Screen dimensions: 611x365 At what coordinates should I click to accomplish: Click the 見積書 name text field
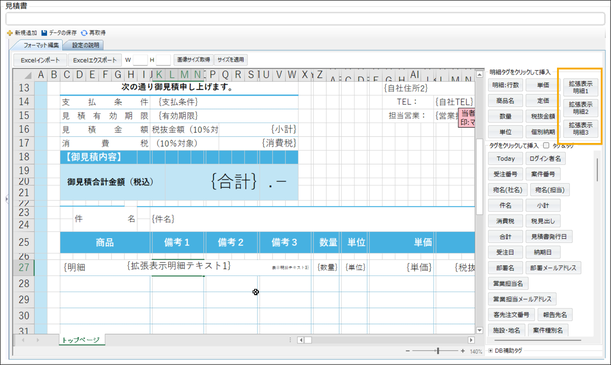coord(305,19)
